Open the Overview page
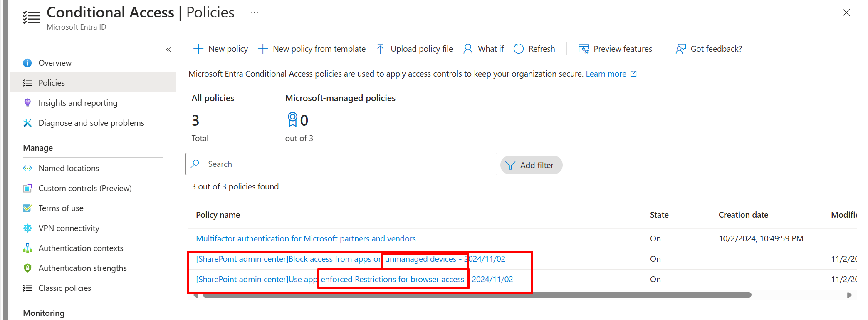Screen dimensions: 868x320 point(55,63)
